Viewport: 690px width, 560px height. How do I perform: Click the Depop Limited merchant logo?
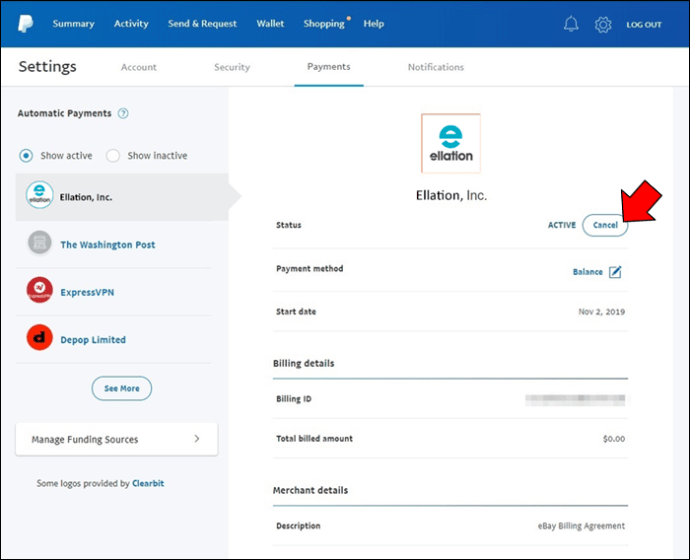(x=39, y=339)
